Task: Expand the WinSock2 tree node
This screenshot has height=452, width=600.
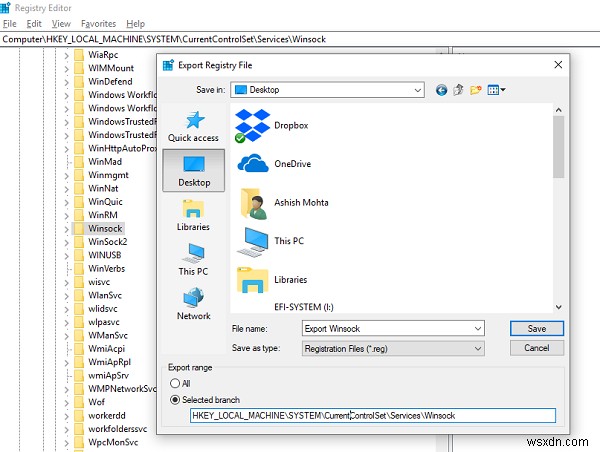Action: [67, 243]
